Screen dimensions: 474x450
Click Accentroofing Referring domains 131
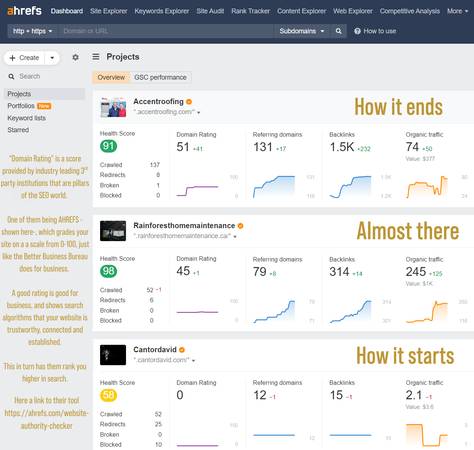[263, 147]
